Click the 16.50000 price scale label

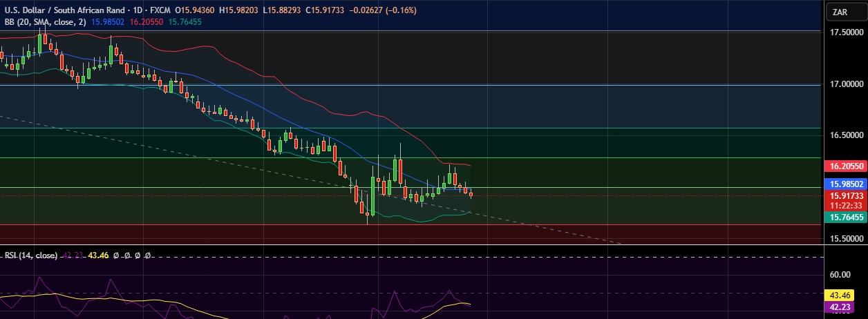click(849, 135)
